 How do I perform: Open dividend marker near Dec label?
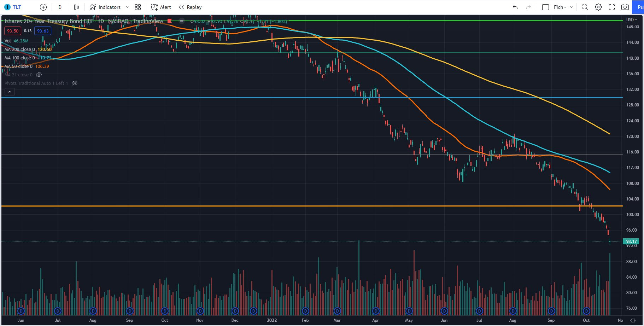point(235,311)
